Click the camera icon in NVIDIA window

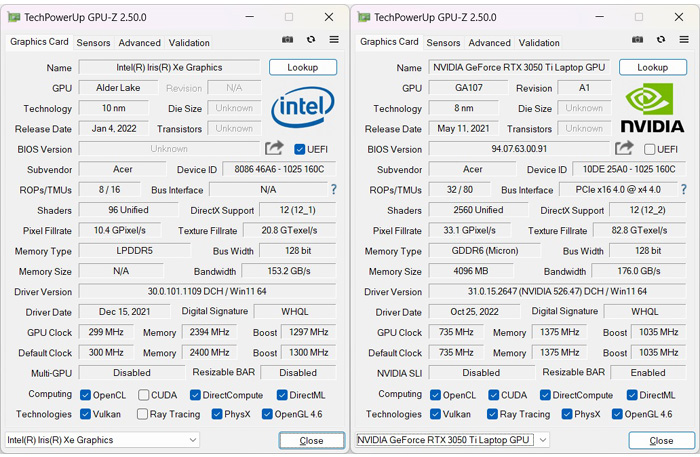pyautogui.click(x=638, y=40)
